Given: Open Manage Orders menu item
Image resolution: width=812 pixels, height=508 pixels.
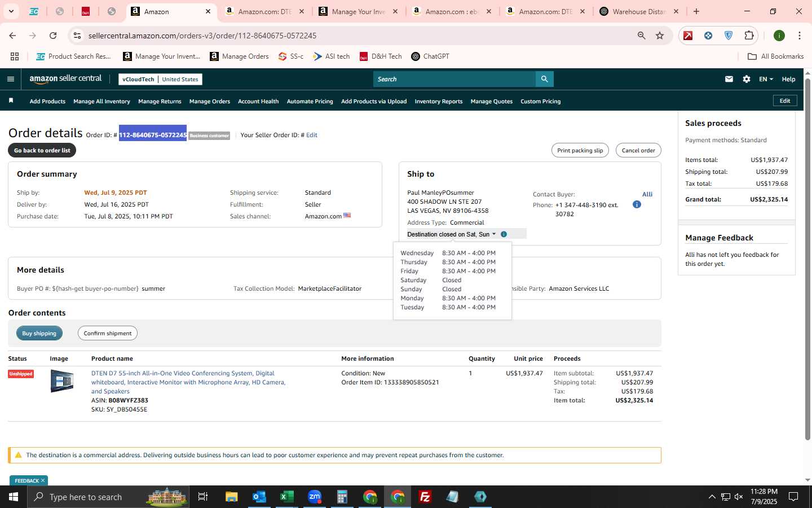Looking at the screenshot, I should click(x=210, y=102).
